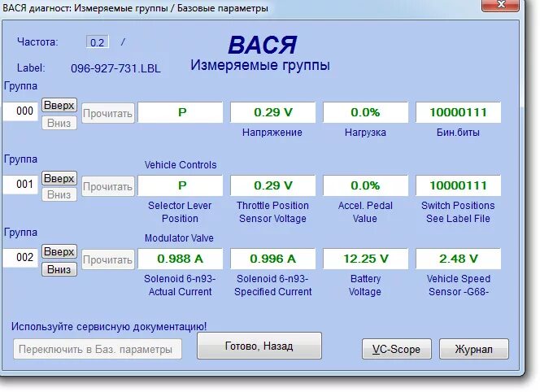Click group 000 Бин.биты value 10000111

[x=459, y=112]
